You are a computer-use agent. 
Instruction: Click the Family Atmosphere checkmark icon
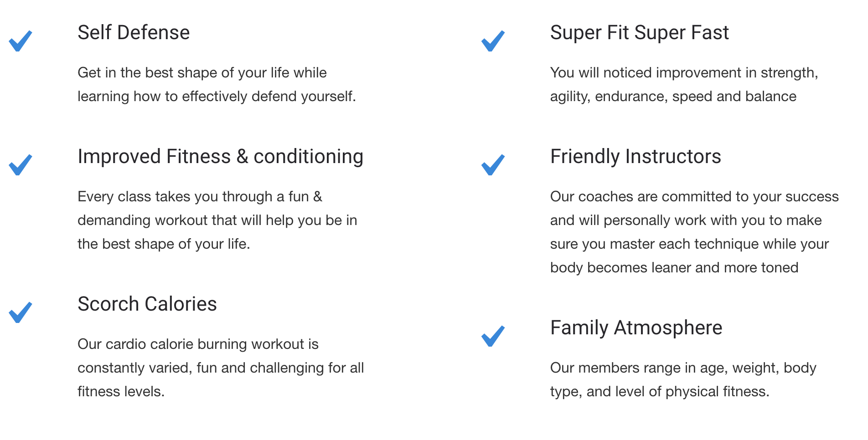point(493,337)
